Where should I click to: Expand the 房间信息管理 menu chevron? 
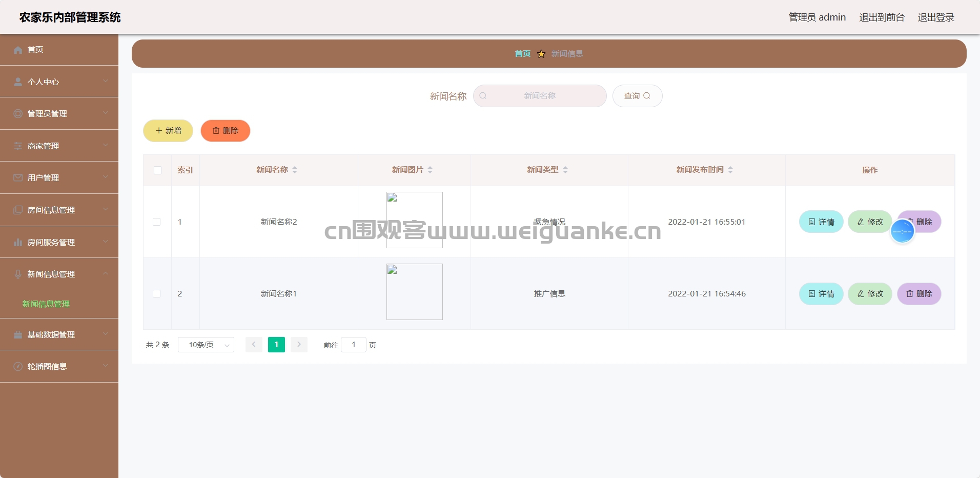click(x=105, y=210)
